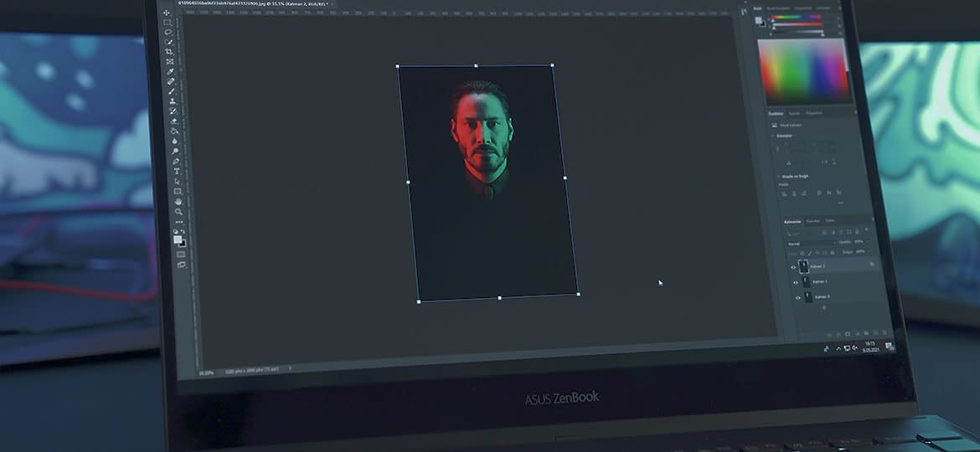Viewport: 980px width, 452px height.
Task: Select the History Brush tool
Action: (x=173, y=111)
